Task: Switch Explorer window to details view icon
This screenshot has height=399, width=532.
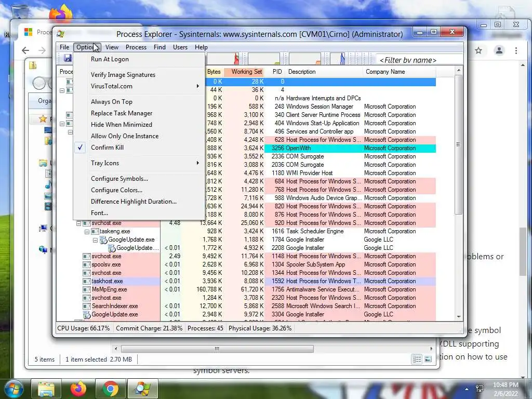Action: 417,359
